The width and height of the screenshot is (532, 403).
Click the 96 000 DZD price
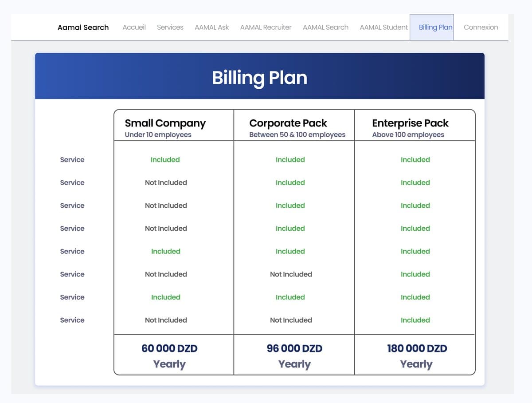click(x=294, y=348)
